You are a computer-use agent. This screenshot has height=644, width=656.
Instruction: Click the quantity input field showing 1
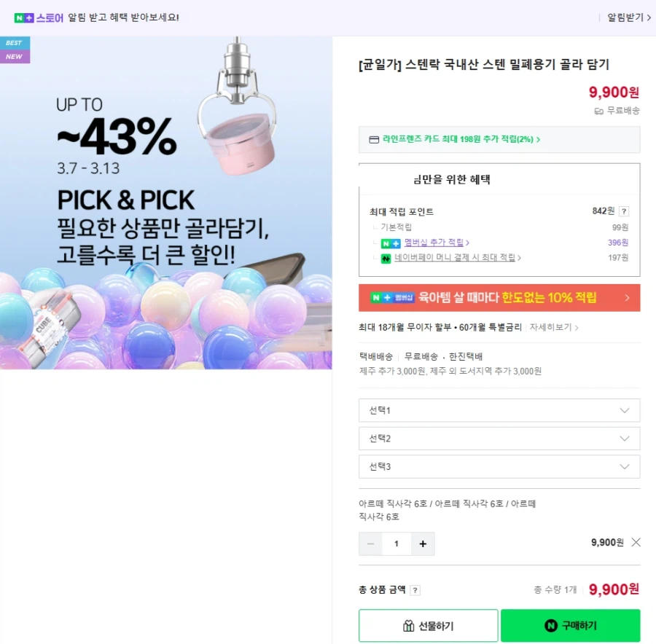click(397, 543)
